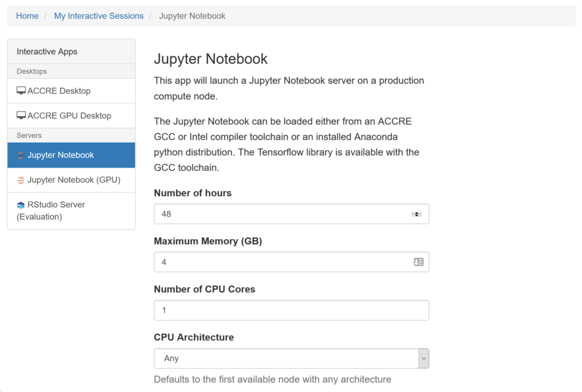Click the Number of hours spinner arrows
The width and height of the screenshot is (582, 392).
(x=417, y=214)
